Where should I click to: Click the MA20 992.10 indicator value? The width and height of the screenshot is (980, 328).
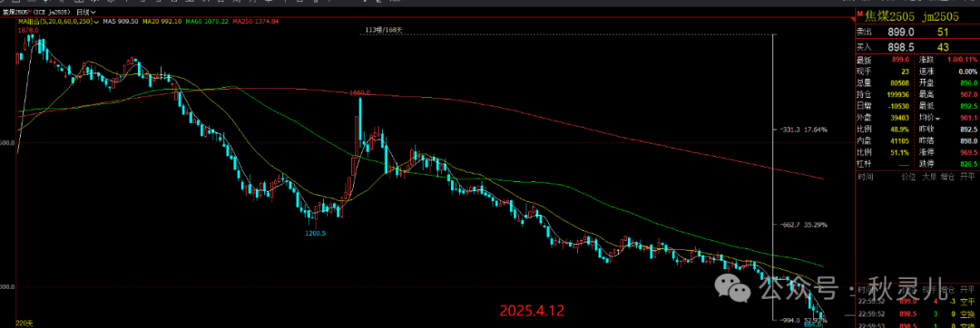coord(162,21)
